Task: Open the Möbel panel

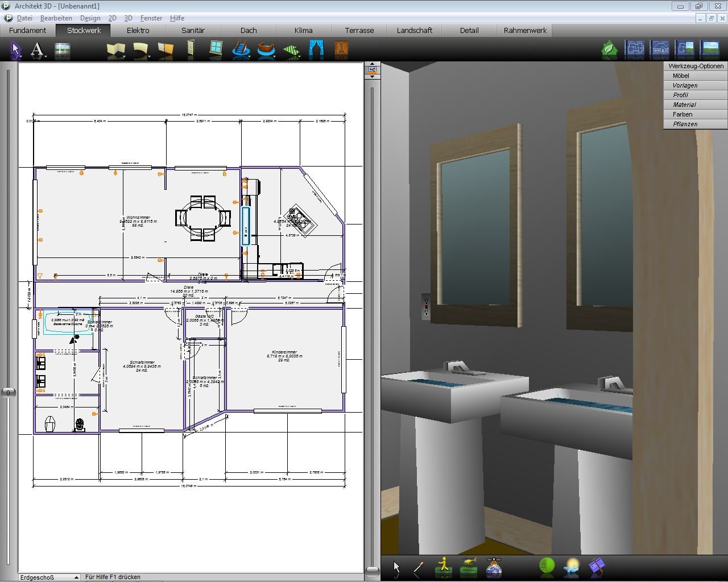Action: tap(696, 76)
